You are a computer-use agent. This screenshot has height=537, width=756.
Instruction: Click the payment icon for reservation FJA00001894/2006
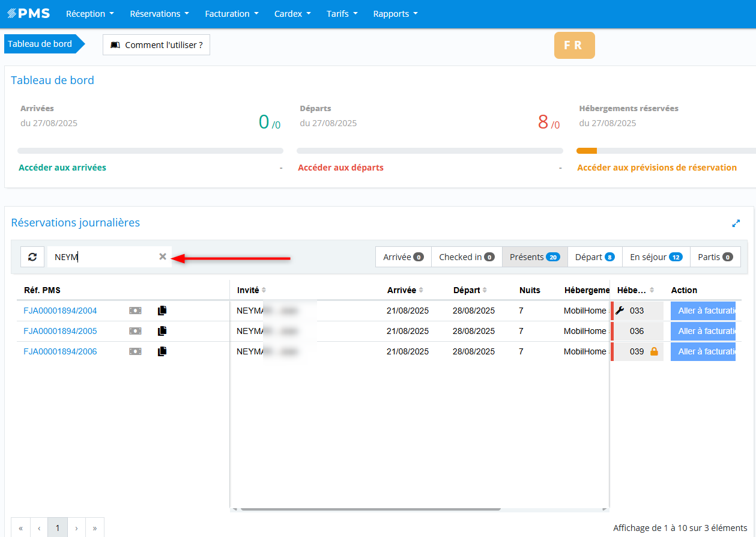(x=135, y=351)
